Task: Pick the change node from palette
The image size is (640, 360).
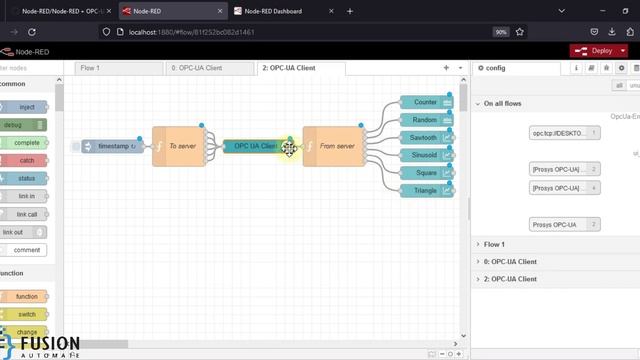Action: pos(24,332)
